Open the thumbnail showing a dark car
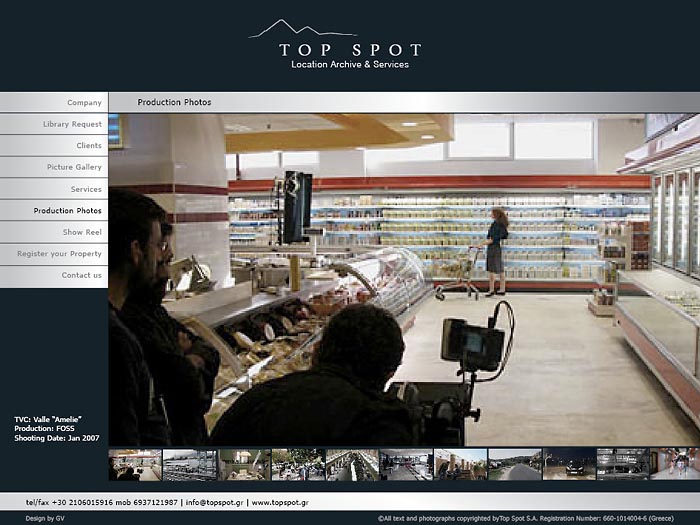700x525 pixels. [569, 464]
